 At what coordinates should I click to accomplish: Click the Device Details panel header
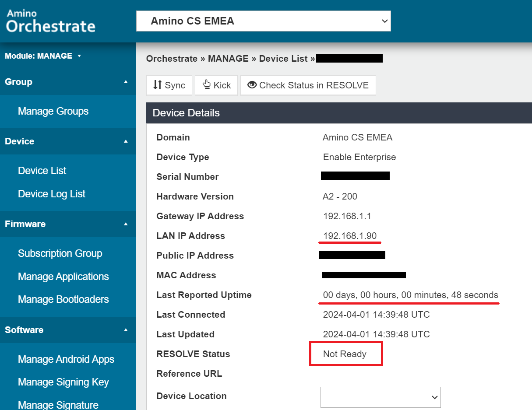pos(339,113)
